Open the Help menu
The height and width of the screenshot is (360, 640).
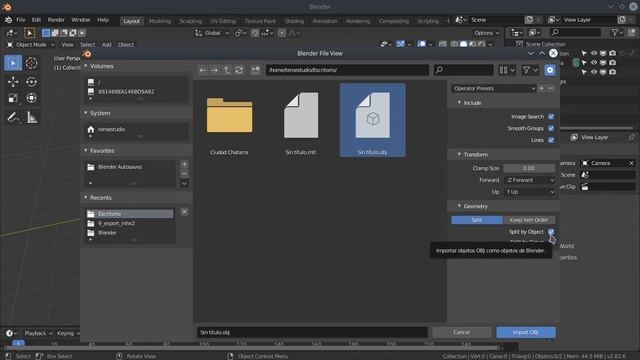[x=103, y=20]
